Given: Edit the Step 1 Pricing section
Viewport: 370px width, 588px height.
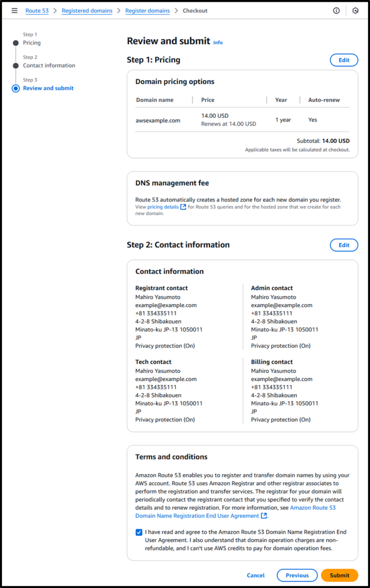Looking at the screenshot, I should pos(344,60).
